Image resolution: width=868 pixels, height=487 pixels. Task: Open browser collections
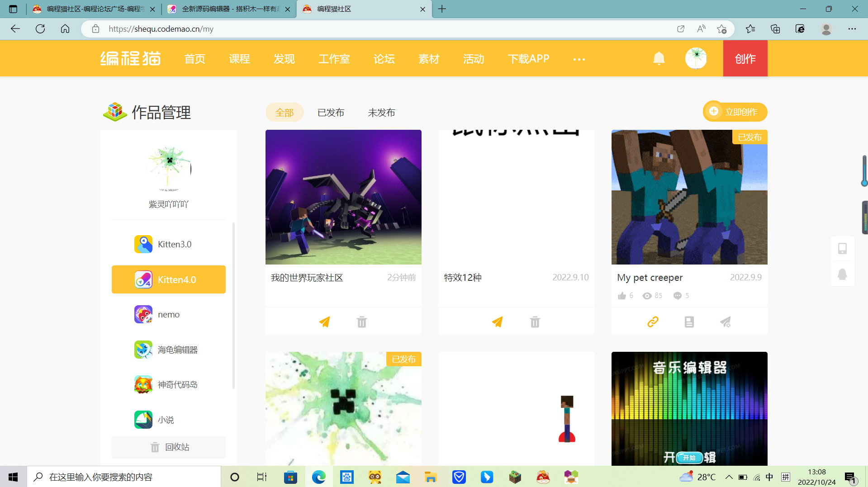[x=775, y=29]
